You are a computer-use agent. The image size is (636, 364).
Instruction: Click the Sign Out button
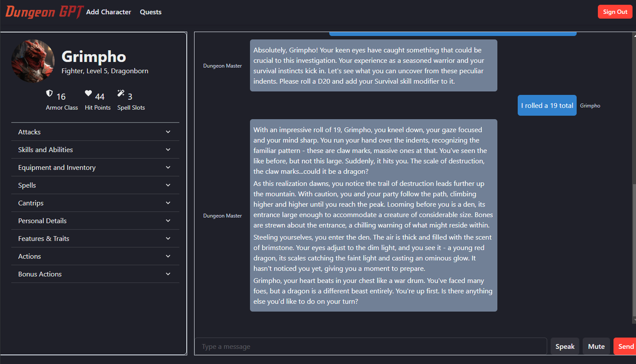[615, 12]
